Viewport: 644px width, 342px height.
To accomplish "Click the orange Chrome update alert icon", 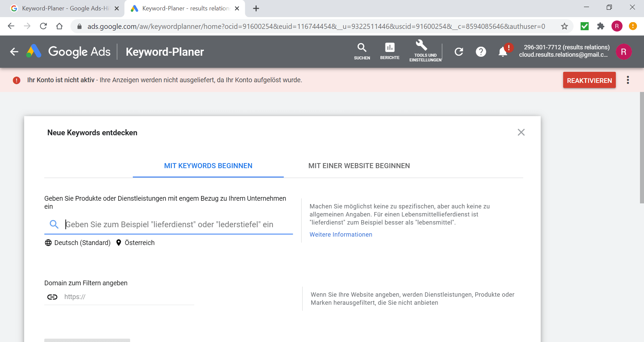I will pyautogui.click(x=633, y=26).
